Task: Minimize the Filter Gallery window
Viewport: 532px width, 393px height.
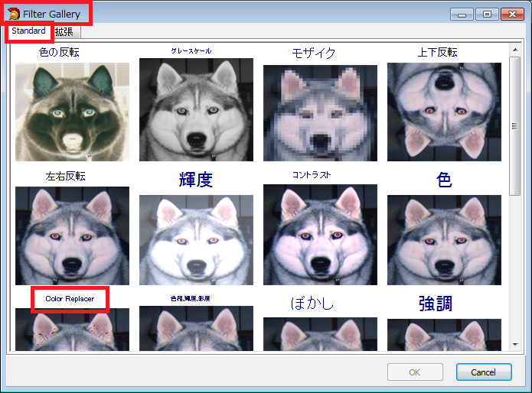Action: [462, 15]
